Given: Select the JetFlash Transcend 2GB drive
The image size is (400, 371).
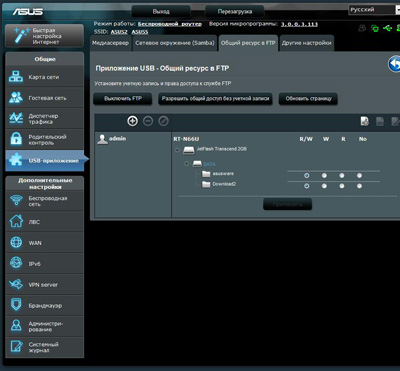Looking at the screenshot, I should point(215,150).
